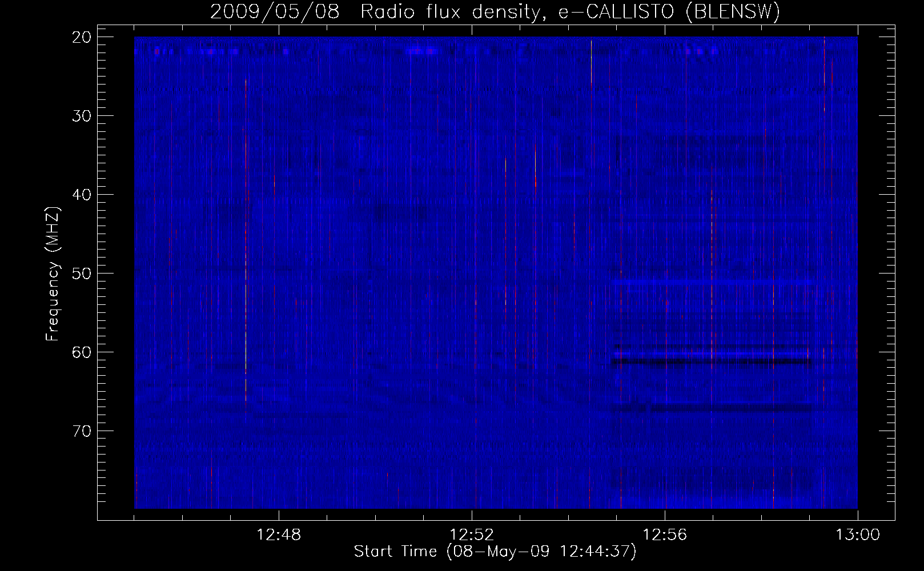Click the '12:56' time tick label
924x571 pixels.
click(x=665, y=535)
